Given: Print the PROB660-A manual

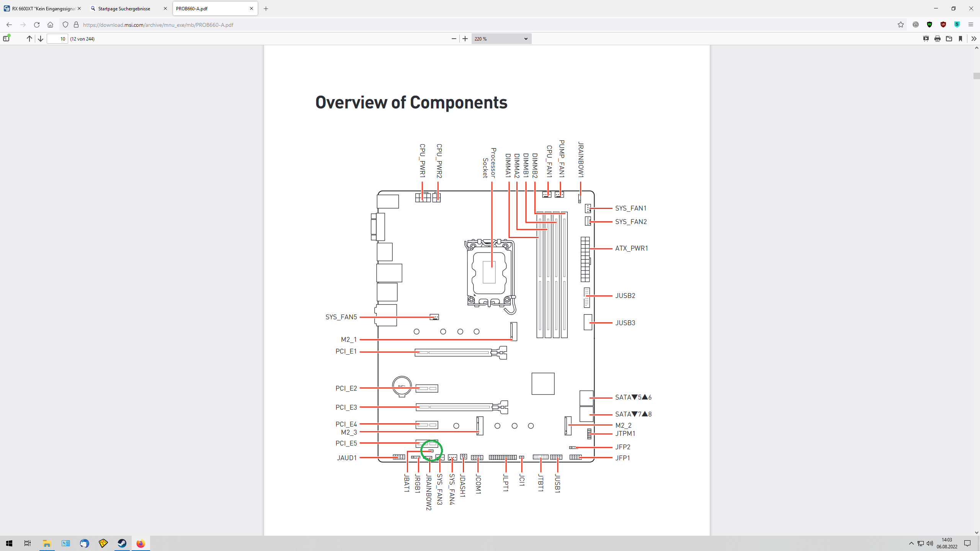Looking at the screenshot, I should point(938,39).
